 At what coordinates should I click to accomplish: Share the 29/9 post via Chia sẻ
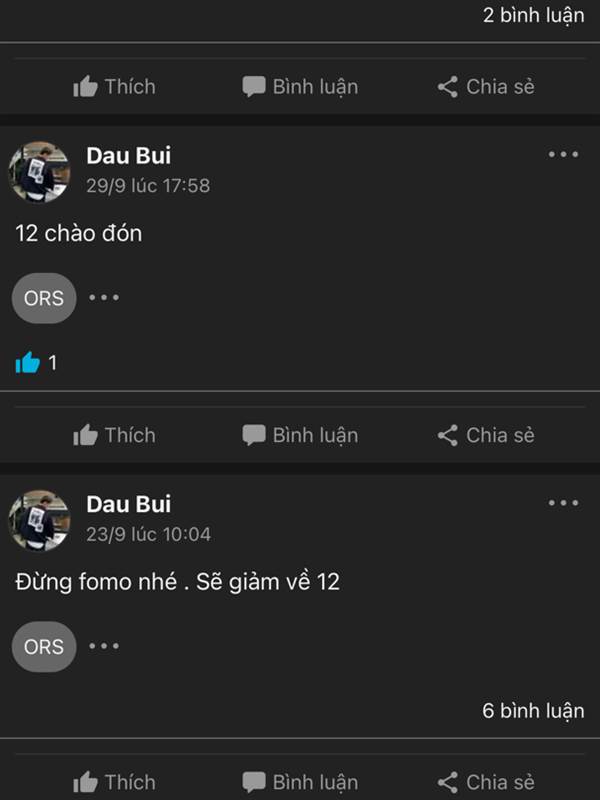(486, 435)
